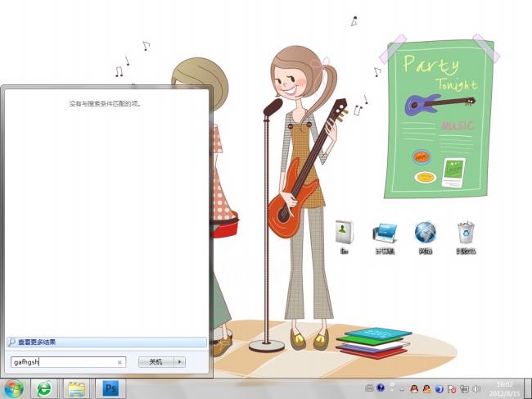The height and width of the screenshot is (399, 532).
Task: Open the user folder desktop icon
Action: pyautogui.click(x=344, y=237)
